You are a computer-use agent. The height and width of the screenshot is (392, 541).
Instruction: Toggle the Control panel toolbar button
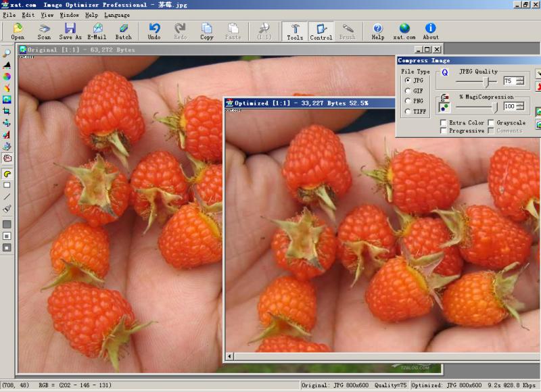point(321,30)
